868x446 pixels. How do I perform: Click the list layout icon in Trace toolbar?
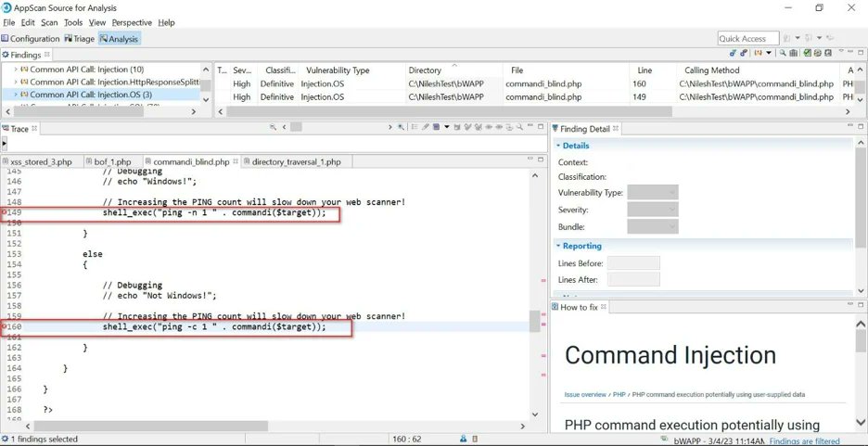(415, 127)
